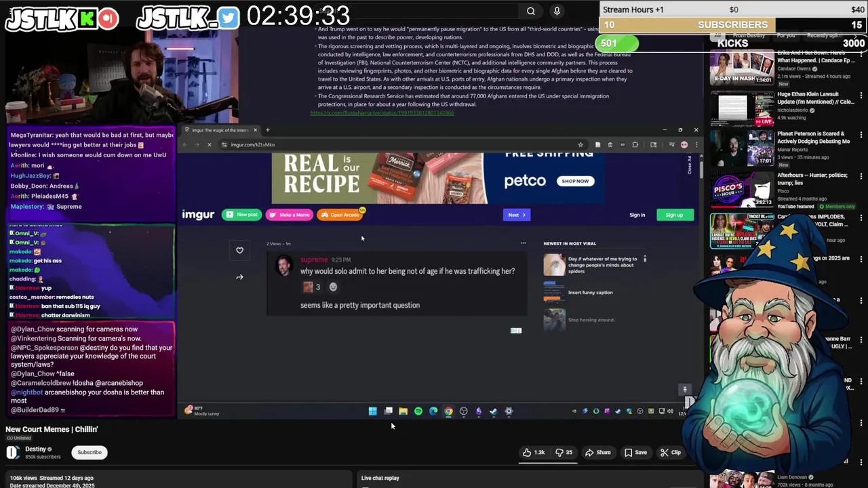
Task: Click the Close Ad label
Action: point(690,165)
